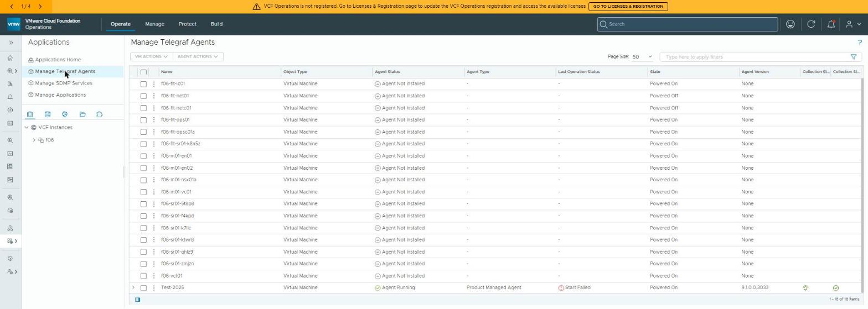The image size is (868, 309).
Task: Open Manage Applications
Action: pyautogui.click(x=60, y=95)
